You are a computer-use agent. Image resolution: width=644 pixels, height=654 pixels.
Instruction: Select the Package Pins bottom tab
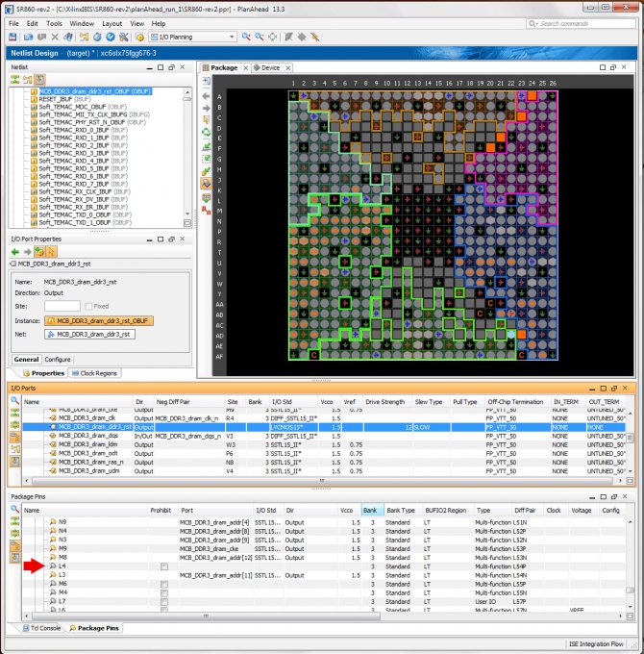94,628
